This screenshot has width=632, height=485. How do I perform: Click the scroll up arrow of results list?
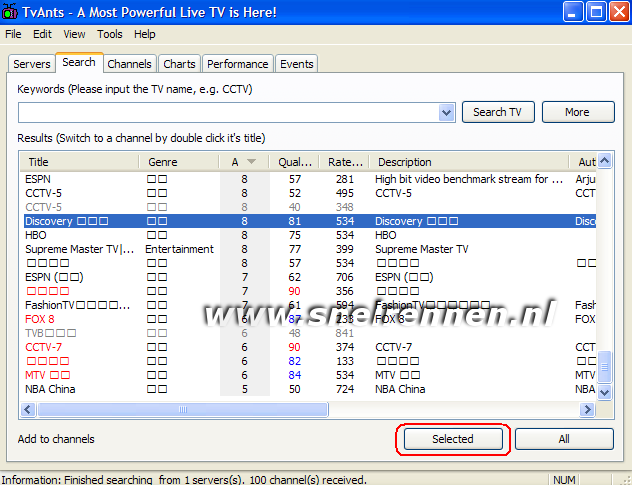point(604,161)
